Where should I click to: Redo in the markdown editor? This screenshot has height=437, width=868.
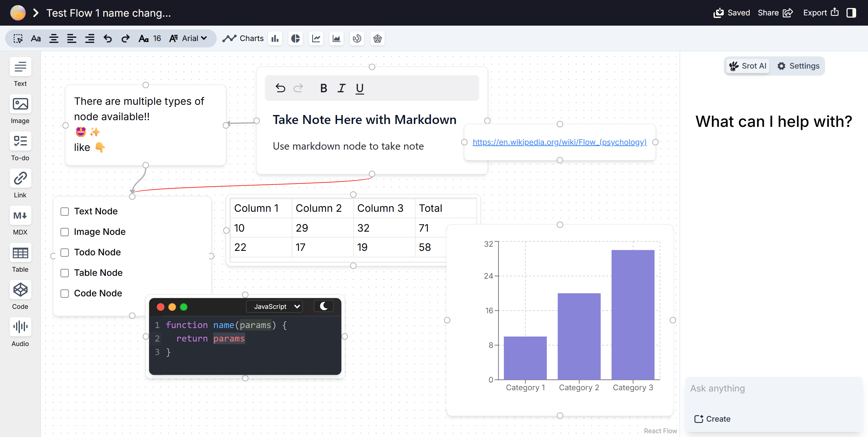tap(298, 88)
